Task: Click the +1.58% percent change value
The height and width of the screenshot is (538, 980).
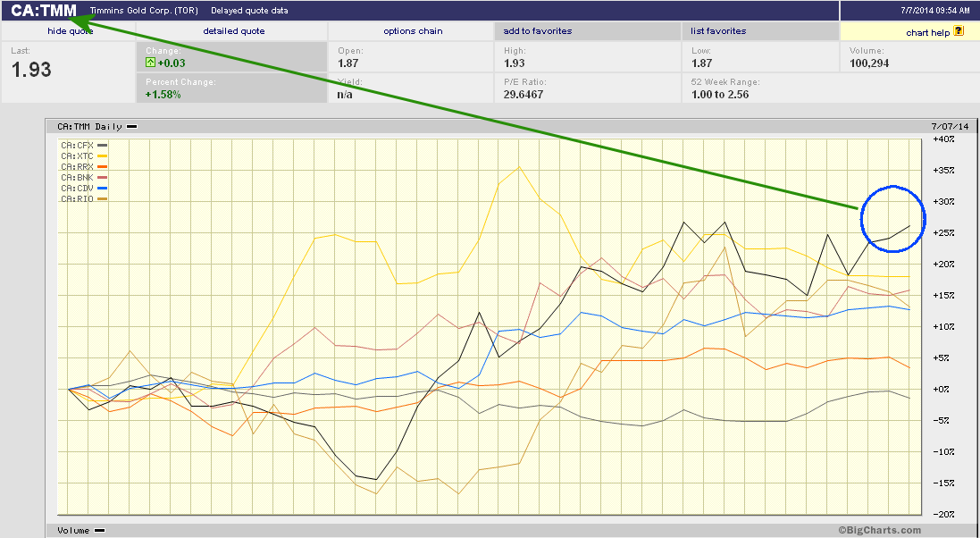Action: 163,95
